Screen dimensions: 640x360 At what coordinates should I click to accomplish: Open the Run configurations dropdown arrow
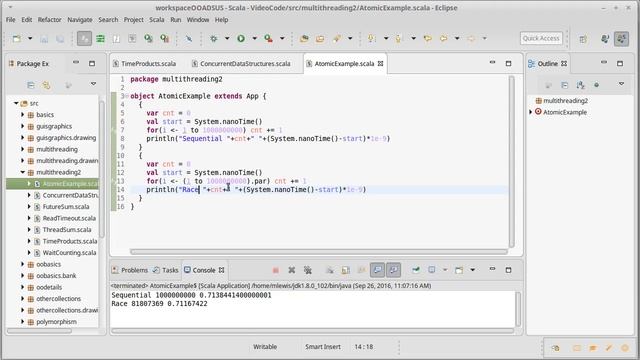(x=254, y=38)
